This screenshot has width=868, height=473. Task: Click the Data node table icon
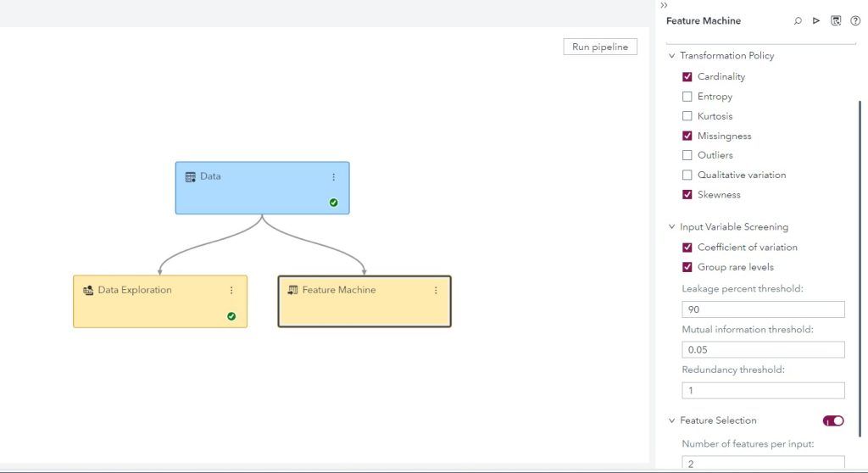191,177
